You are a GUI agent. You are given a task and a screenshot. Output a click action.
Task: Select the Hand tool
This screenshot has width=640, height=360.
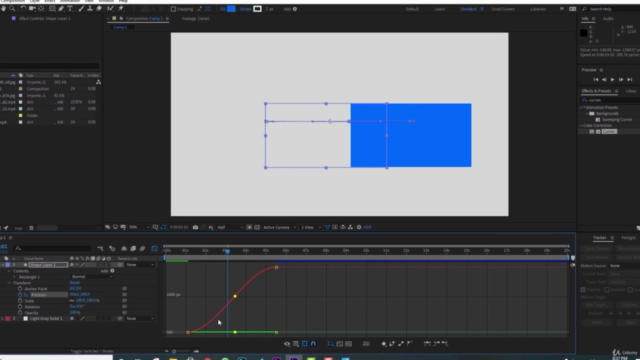(4, 9)
